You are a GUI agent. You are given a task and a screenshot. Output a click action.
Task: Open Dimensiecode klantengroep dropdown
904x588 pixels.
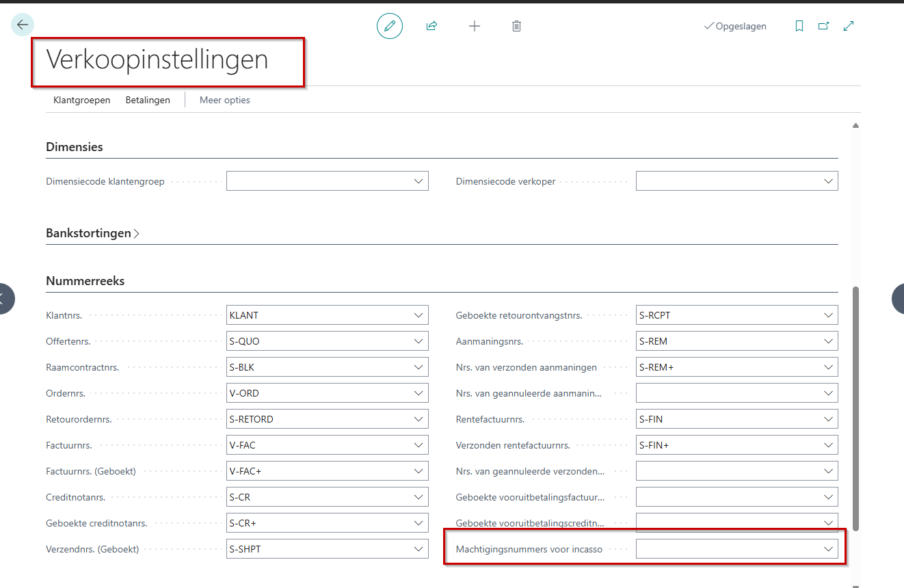tap(418, 181)
